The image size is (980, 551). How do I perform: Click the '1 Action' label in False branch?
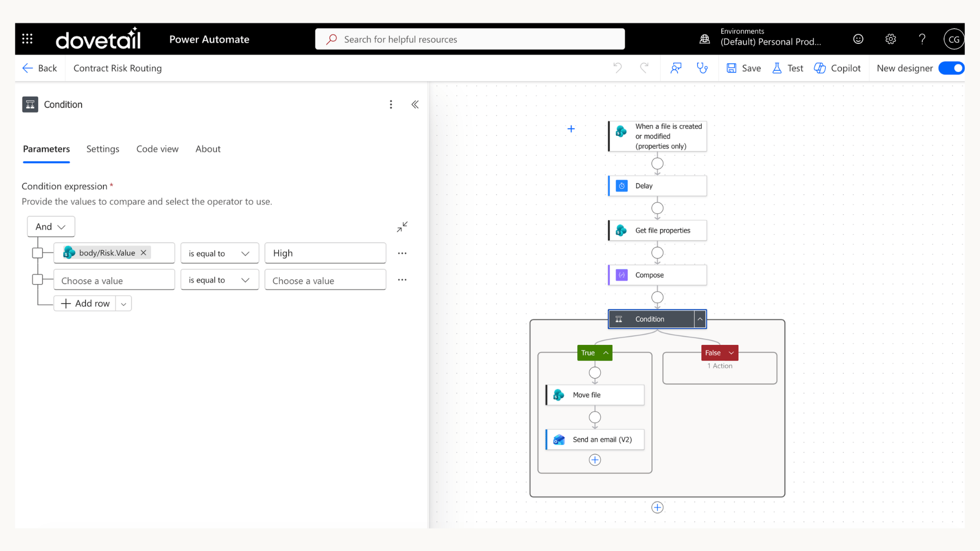(x=720, y=366)
